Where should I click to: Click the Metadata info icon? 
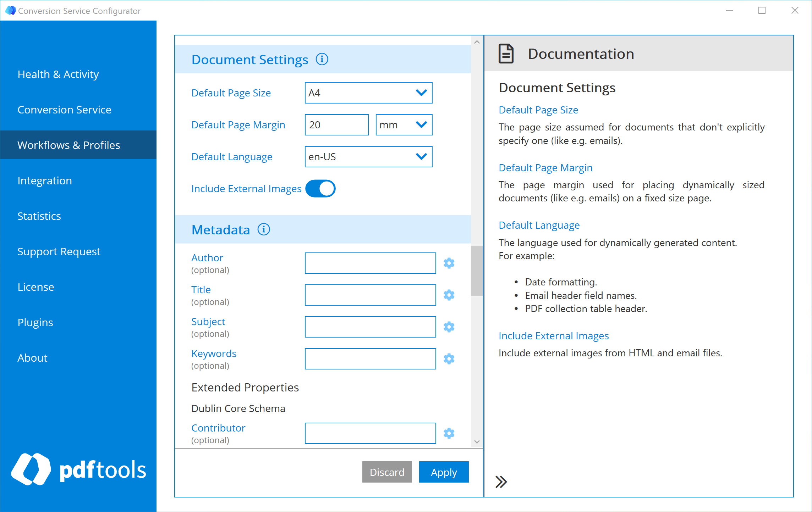[x=264, y=229]
